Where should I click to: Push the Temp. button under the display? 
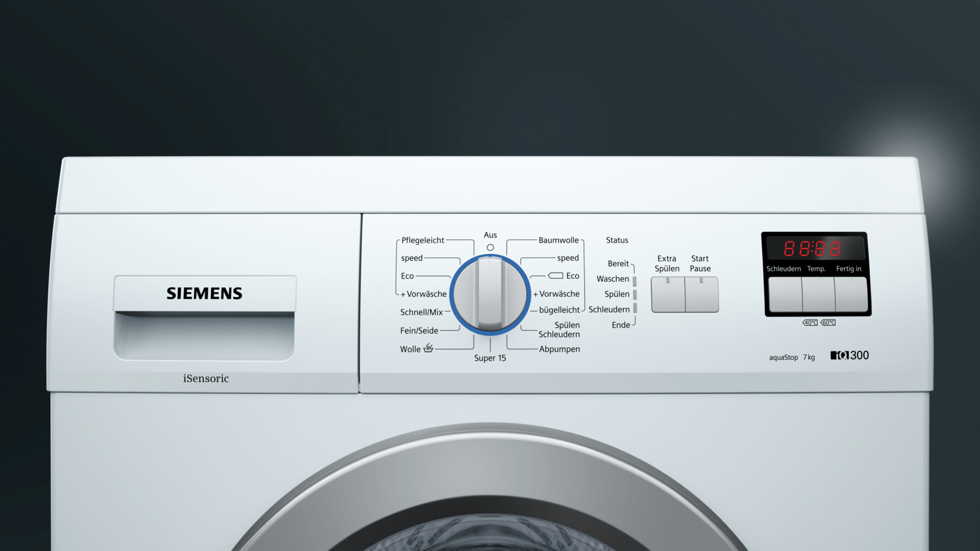click(818, 294)
